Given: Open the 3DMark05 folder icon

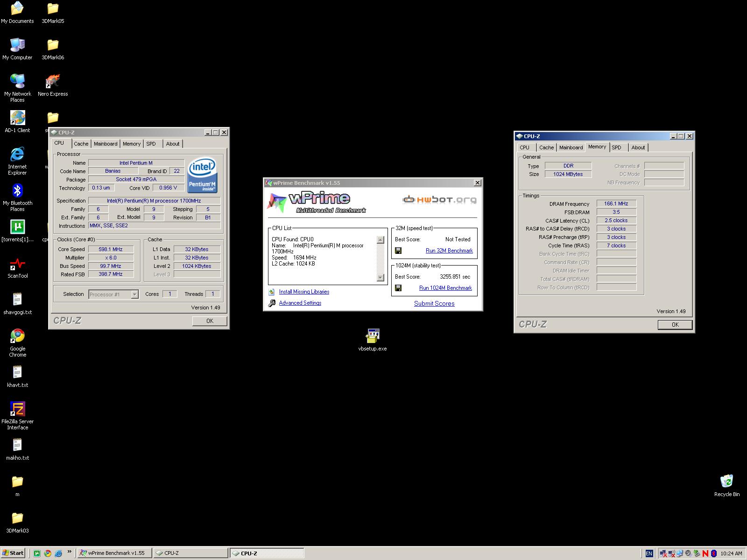Looking at the screenshot, I should point(53,13).
